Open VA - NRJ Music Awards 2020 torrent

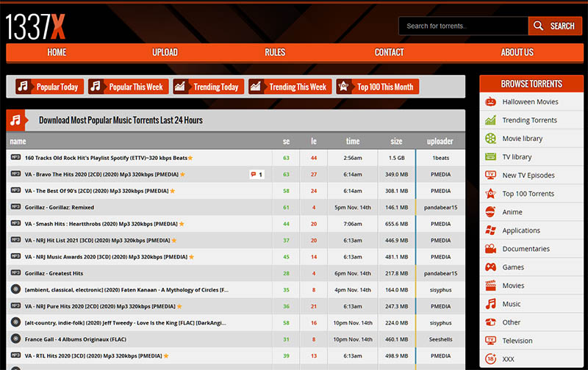click(106, 257)
